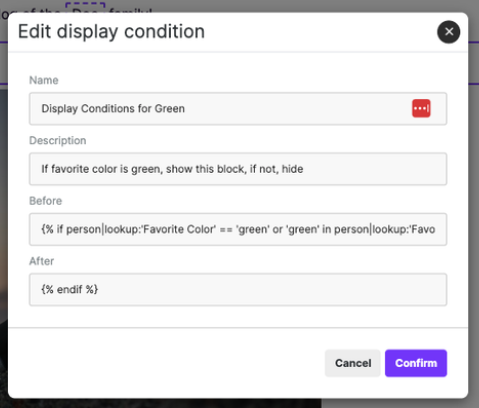Select the After field label

point(41,261)
